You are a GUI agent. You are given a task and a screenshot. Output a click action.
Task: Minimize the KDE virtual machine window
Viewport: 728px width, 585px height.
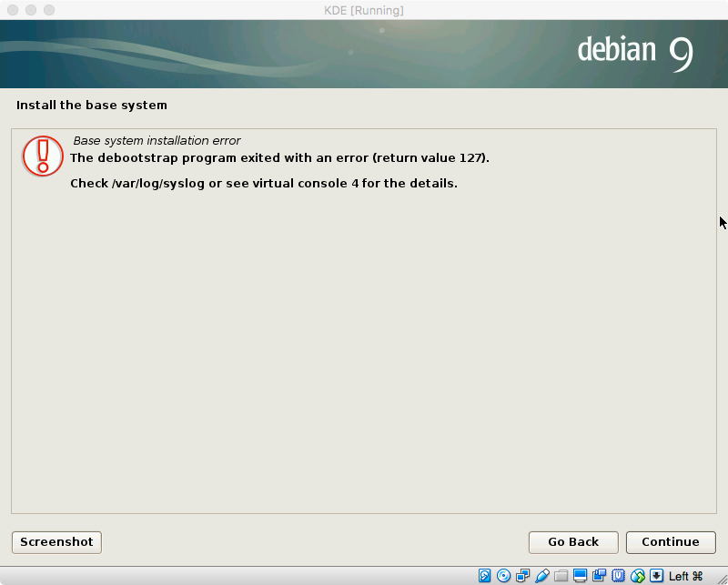[x=31, y=10]
